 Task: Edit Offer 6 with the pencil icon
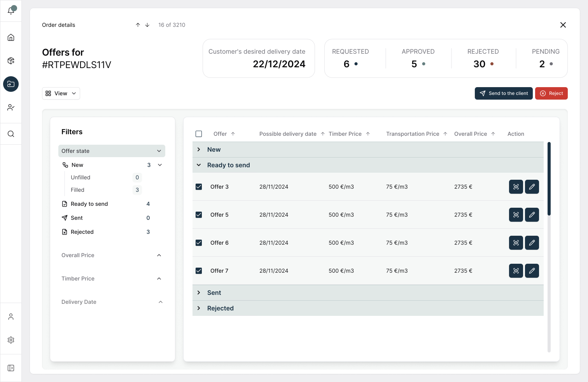[x=532, y=243]
